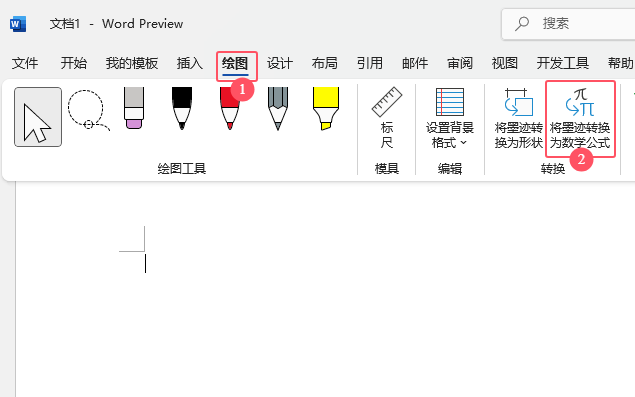Click in the blank document page
The width and height of the screenshot is (635, 397).
(x=325, y=290)
